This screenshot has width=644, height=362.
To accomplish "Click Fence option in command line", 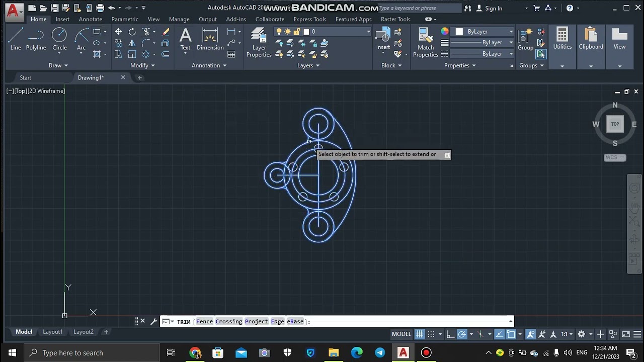I will (205, 322).
